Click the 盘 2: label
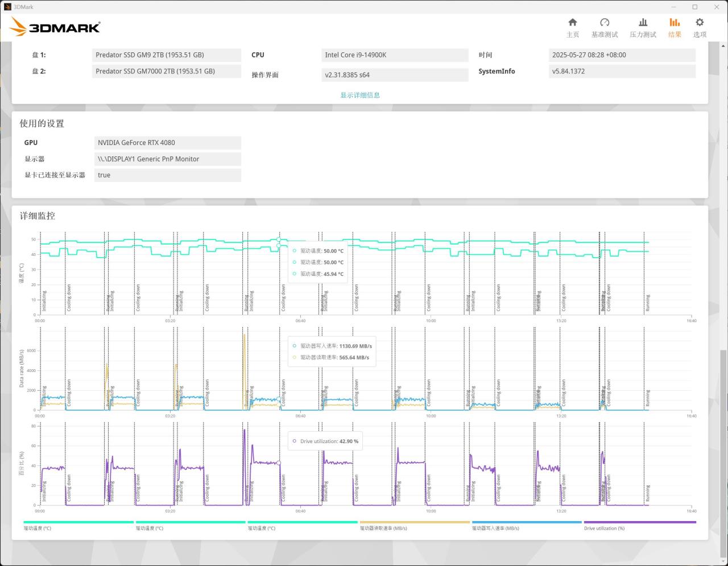728x566 pixels. click(39, 72)
